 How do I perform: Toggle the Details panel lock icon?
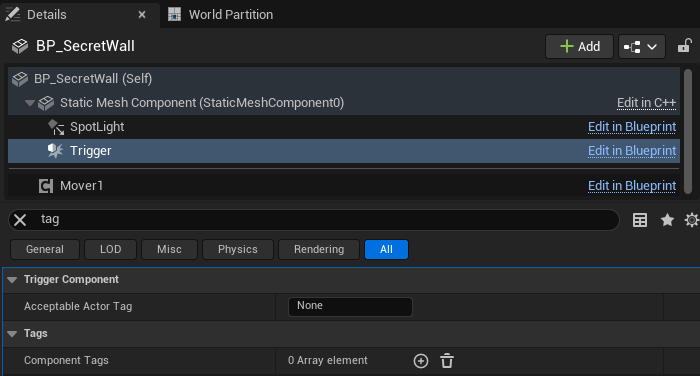tap(684, 46)
